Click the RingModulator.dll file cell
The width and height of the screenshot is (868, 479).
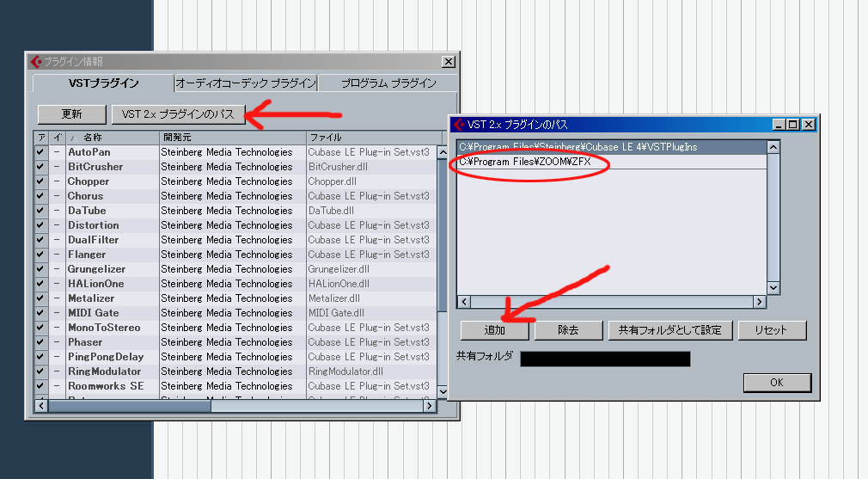[345, 371]
